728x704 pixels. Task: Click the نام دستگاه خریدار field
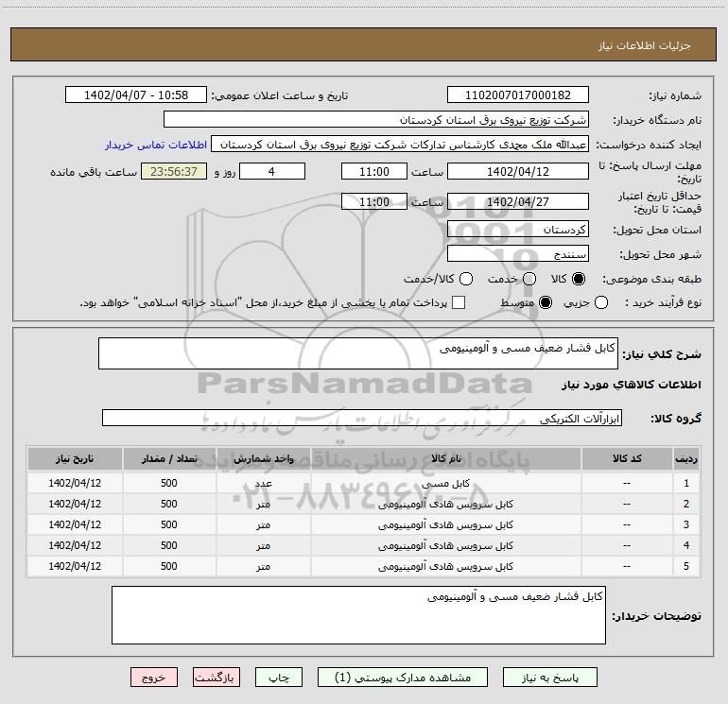(x=376, y=120)
